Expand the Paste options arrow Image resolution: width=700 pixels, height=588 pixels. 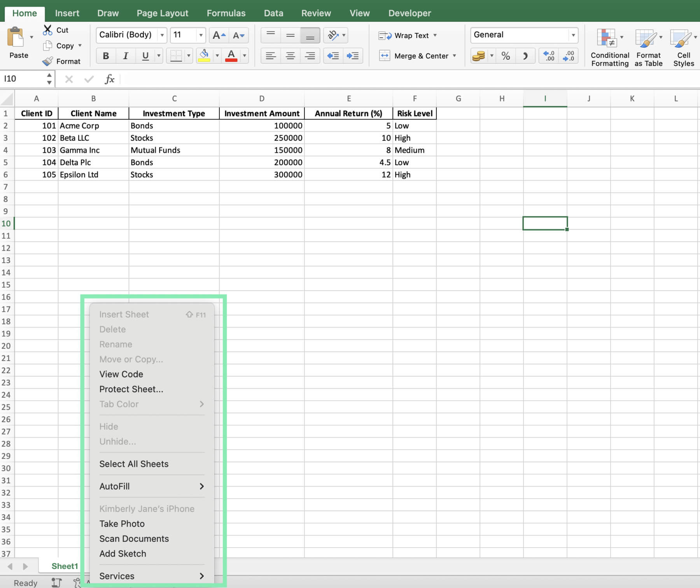point(31,37)
